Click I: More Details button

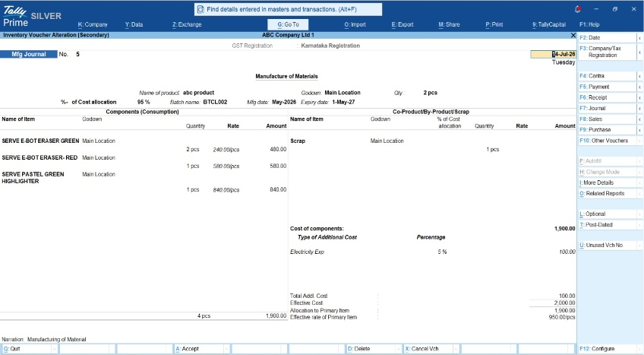pyautogui.click(x=608, y=183)
